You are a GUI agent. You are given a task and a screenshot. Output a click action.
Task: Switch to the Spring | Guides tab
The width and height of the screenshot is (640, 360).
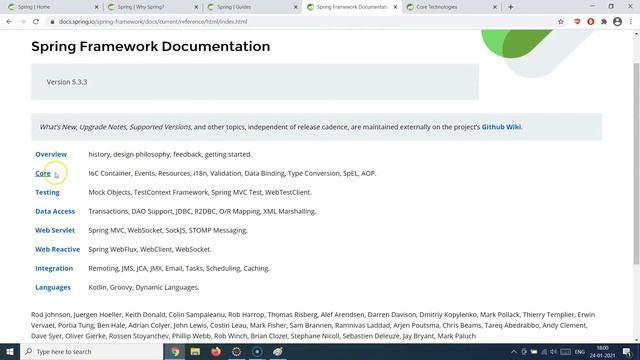(x=251, y=7)
